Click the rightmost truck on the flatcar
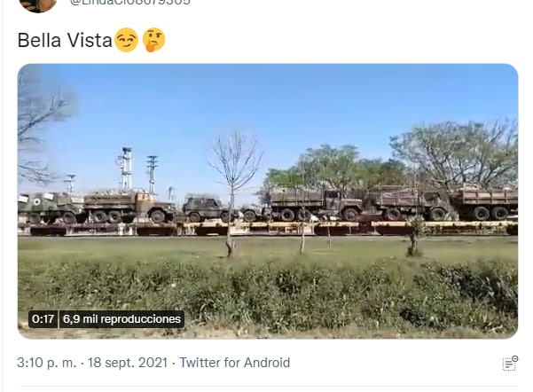The height and width of the screenshot is (392, 533). (483, 202)
